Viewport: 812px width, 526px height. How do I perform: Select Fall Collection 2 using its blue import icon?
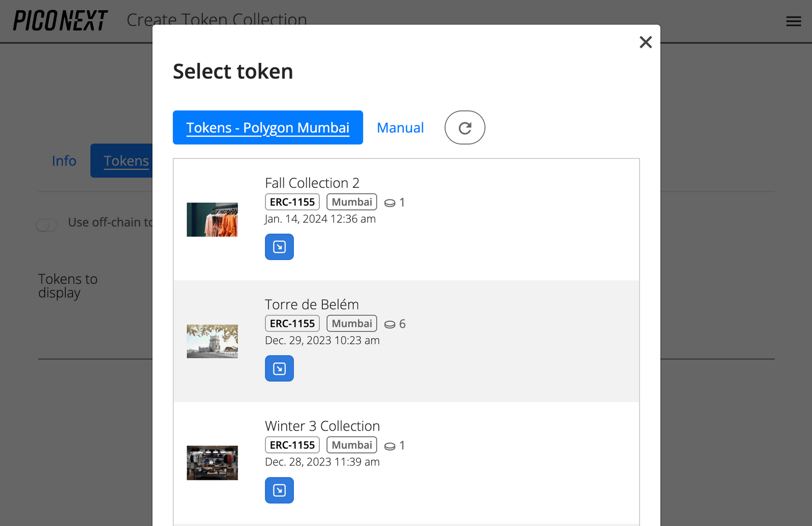(x=279, y=247)
